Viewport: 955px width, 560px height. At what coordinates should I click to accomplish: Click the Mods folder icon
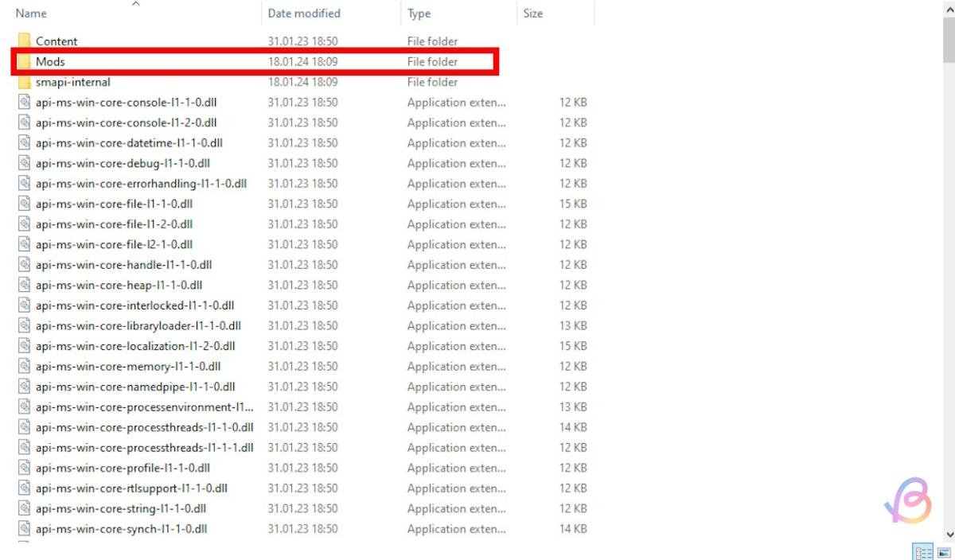(24, 61)
